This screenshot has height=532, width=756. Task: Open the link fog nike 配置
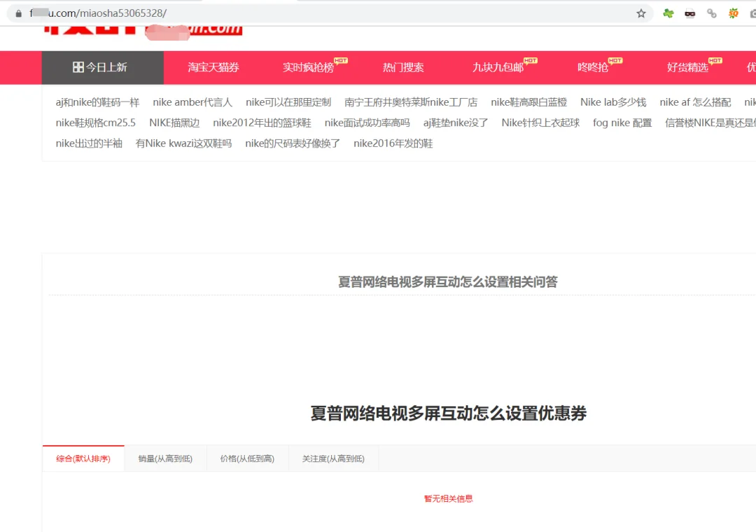pyautogui.click(x=622, y=123)
